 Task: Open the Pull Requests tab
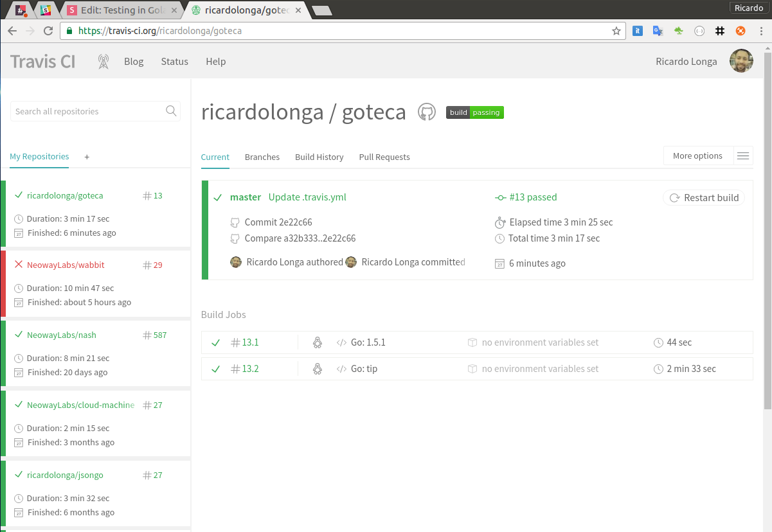pos(384,157)
